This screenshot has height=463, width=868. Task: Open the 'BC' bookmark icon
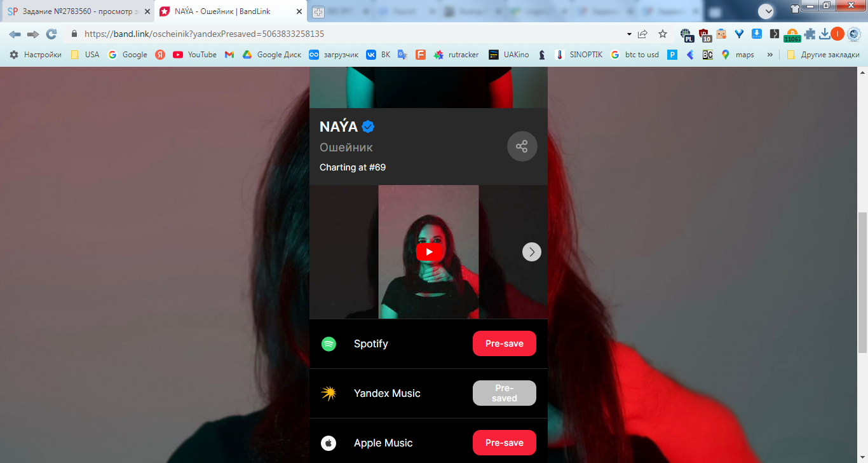pyautogui.click(x=707, y=55)
